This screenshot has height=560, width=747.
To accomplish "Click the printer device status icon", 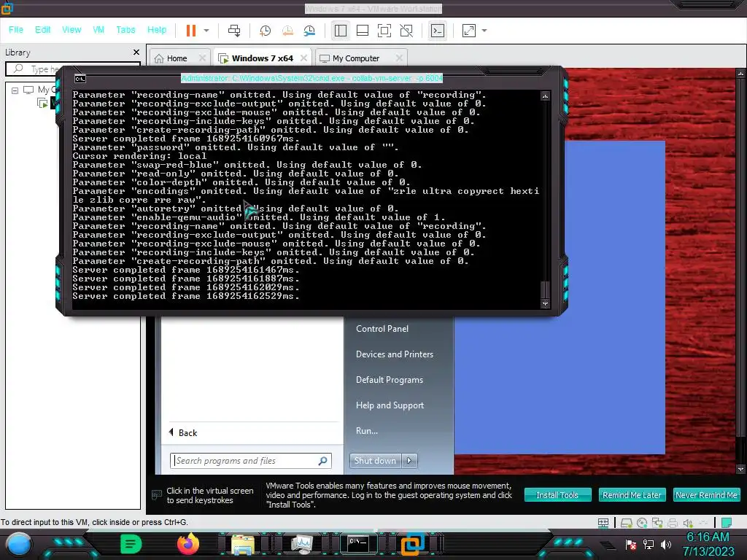I will [x=672, y=523].
